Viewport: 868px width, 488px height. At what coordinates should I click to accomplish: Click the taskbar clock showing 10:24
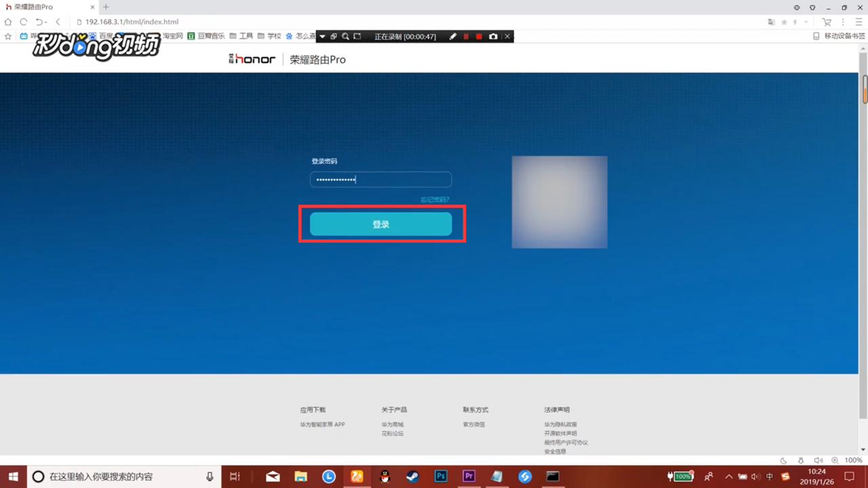click(816, 476)
